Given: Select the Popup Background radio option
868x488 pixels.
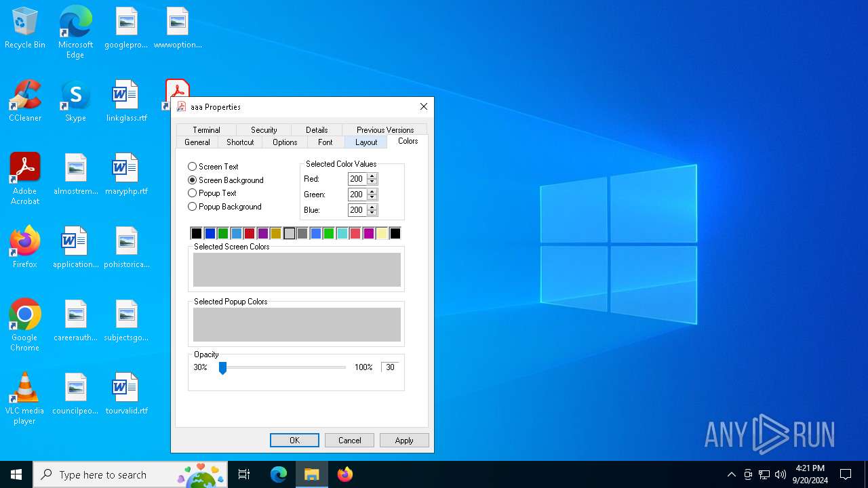Looking at the screenshot, I should point(224,207).
